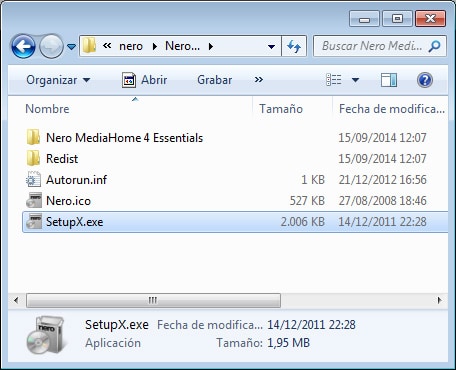
Task: Minimize the Explorer window
Action: [x=364, y=19]
